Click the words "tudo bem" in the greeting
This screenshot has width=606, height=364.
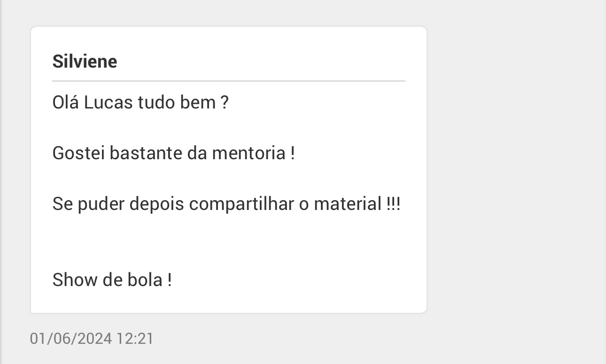tap(176, 102)
